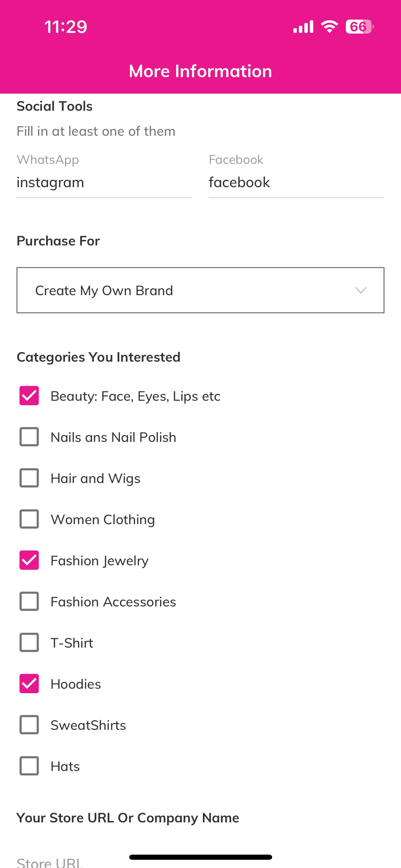
Task: Select the Women Clothing checkbox
Action: click(x=29, y=519)
